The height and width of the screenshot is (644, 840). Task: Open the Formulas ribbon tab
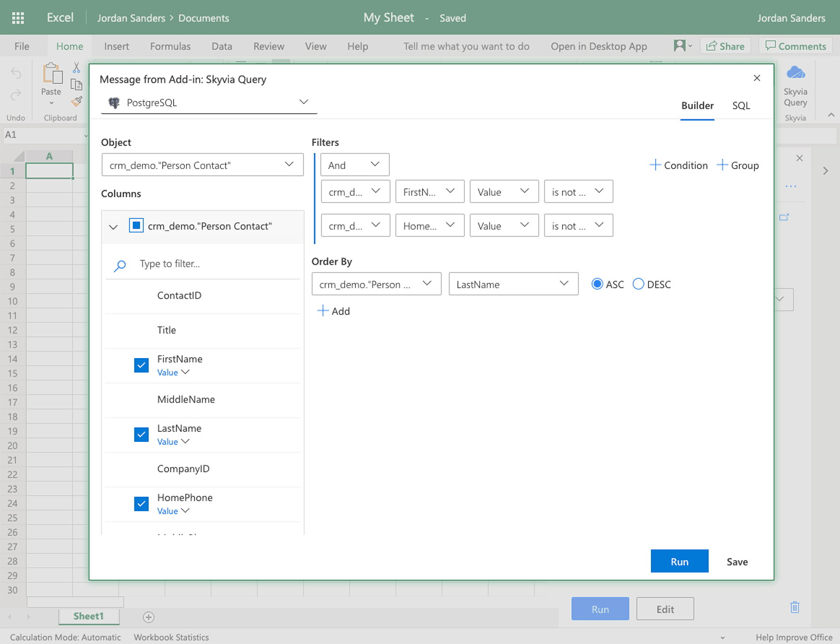tap(170, 46)
